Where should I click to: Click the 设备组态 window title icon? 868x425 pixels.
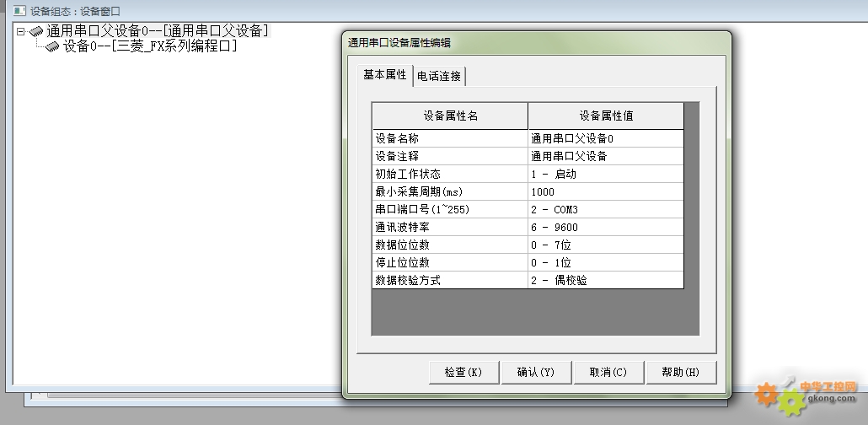tap(19, 10)
